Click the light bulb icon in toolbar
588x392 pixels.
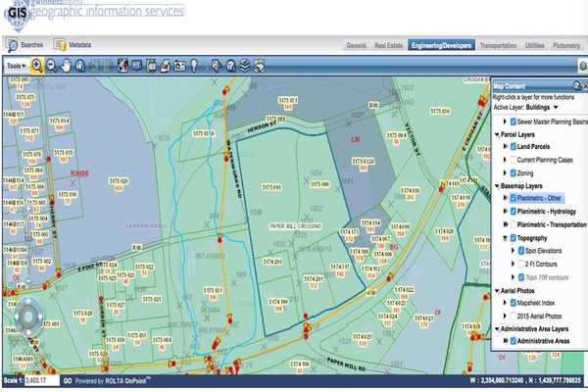(x=196, y=65)
